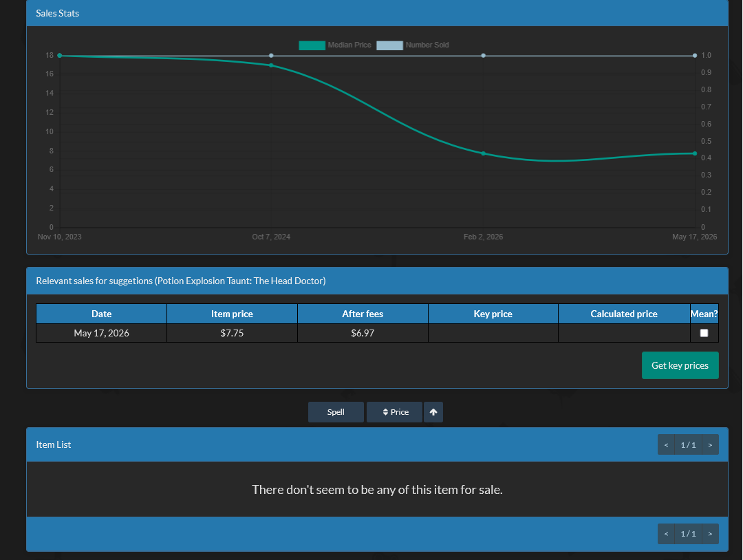Viewport: 743px width, 560px height.
Task: Go to next page in bottom pagination
Action: click(x=710, y=534)
